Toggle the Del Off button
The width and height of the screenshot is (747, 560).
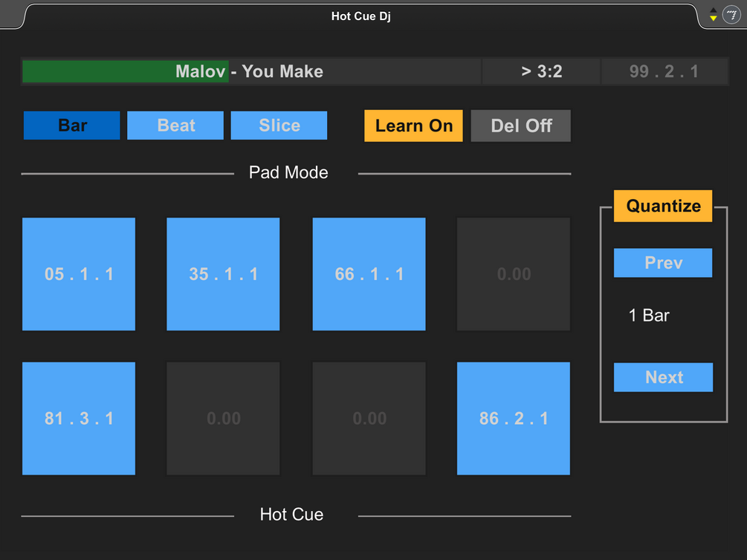point(521,126)
